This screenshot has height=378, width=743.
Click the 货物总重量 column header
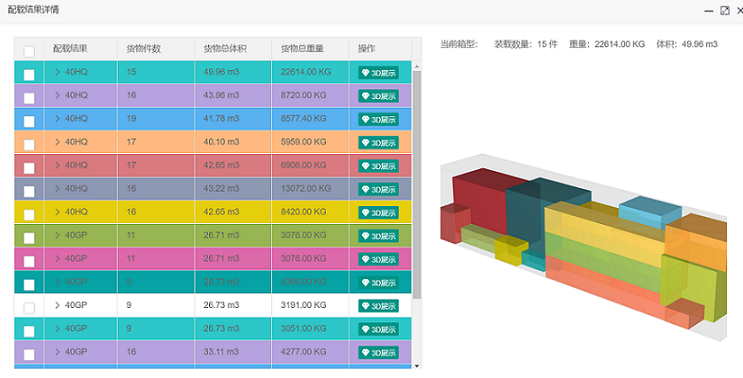pyautogui.click(x=302, y=48)
